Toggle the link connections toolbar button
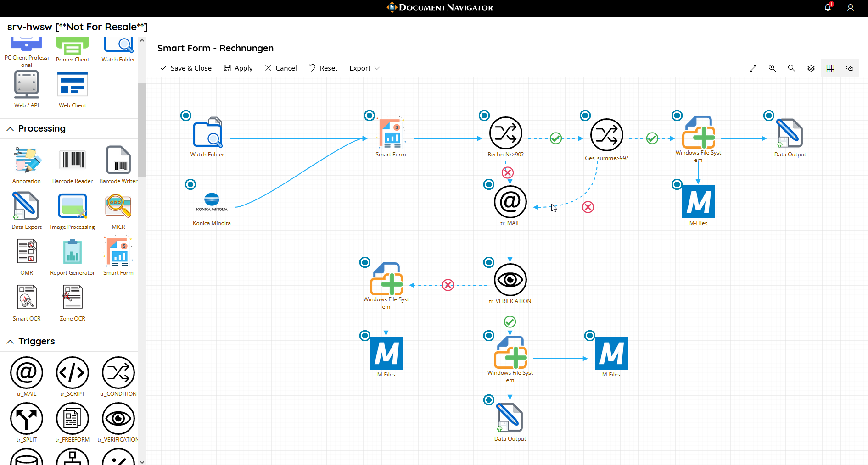The width and height of the screenshot is (868, 465). [x=850, y=68]
